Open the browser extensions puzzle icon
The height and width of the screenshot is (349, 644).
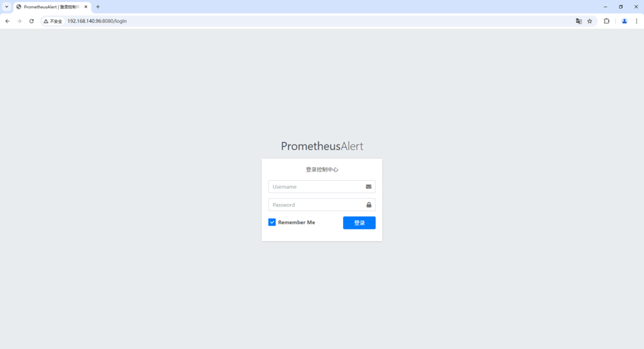coord(607,21)
